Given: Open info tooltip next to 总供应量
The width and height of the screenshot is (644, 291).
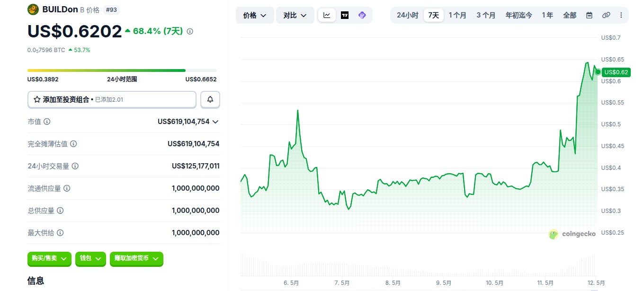Looking at the screenshot, I should 60,211.
